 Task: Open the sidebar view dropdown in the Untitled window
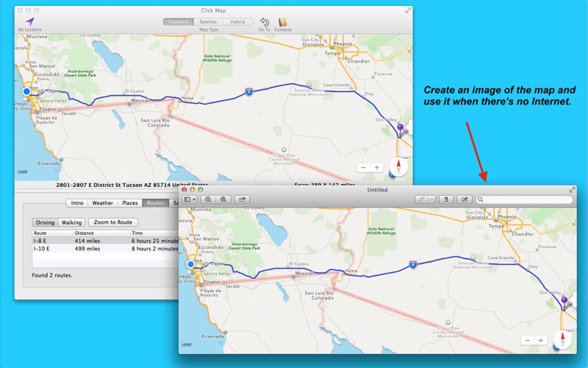click(190, 199)
